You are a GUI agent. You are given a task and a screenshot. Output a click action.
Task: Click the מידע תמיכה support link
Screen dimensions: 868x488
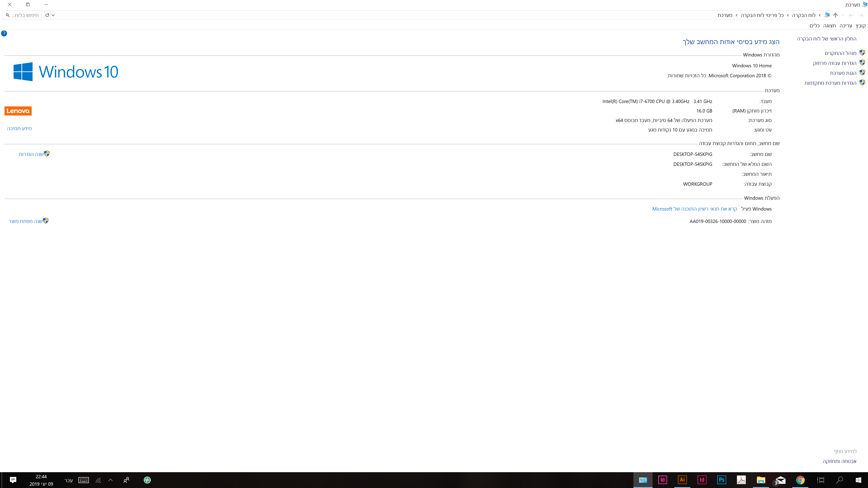coord(19,128)
